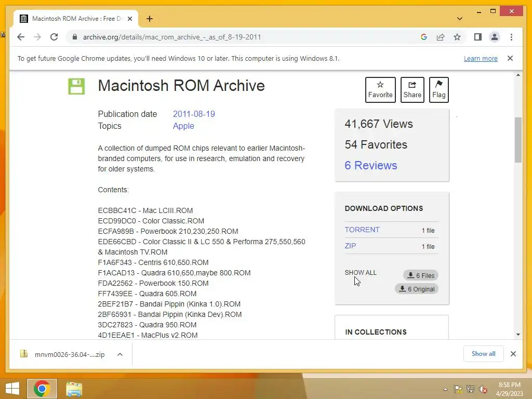Click the taskbar clock 8:58 PM
The height and width of the screenshot is (399, 532).
pos(509,389)
